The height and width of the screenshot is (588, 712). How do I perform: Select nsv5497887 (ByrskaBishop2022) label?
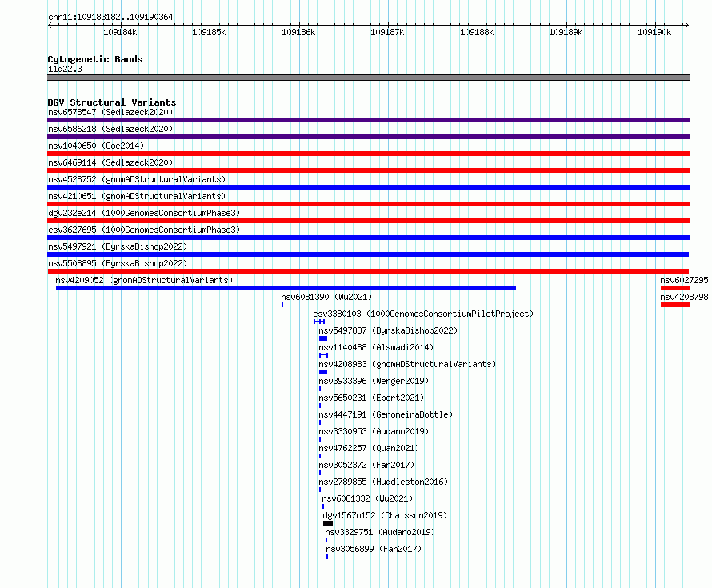pyautogui.click(x=388, y=330)
